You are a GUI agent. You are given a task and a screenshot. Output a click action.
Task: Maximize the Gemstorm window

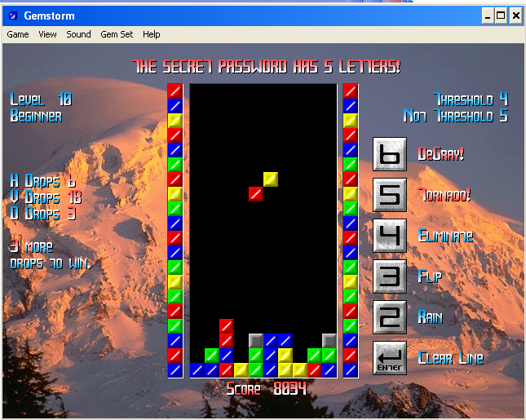point(501,15)
